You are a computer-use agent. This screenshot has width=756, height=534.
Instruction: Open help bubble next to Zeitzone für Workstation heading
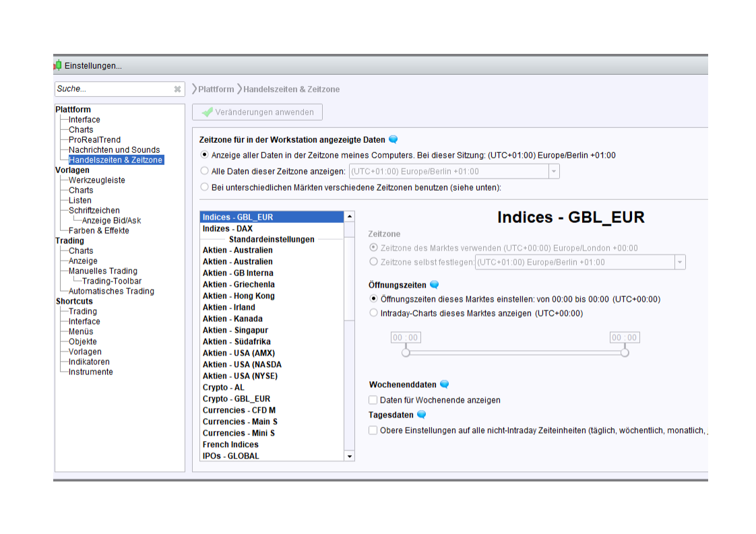(x=393, y=139)
